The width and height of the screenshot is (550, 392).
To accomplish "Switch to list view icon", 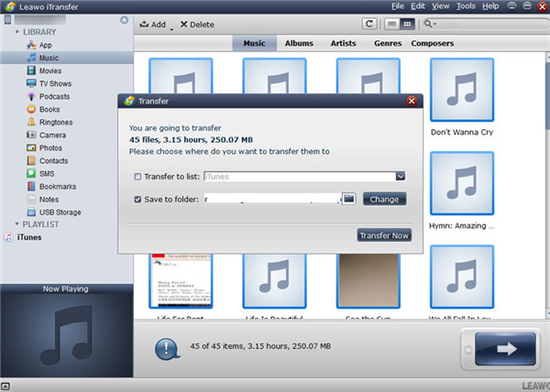I will click(x=392, y=25).
